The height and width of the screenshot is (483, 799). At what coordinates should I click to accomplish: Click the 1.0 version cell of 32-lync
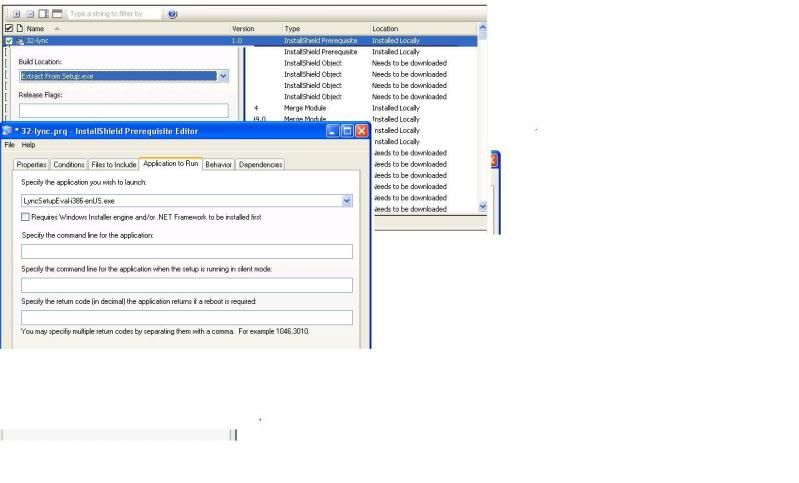(237, 41)
